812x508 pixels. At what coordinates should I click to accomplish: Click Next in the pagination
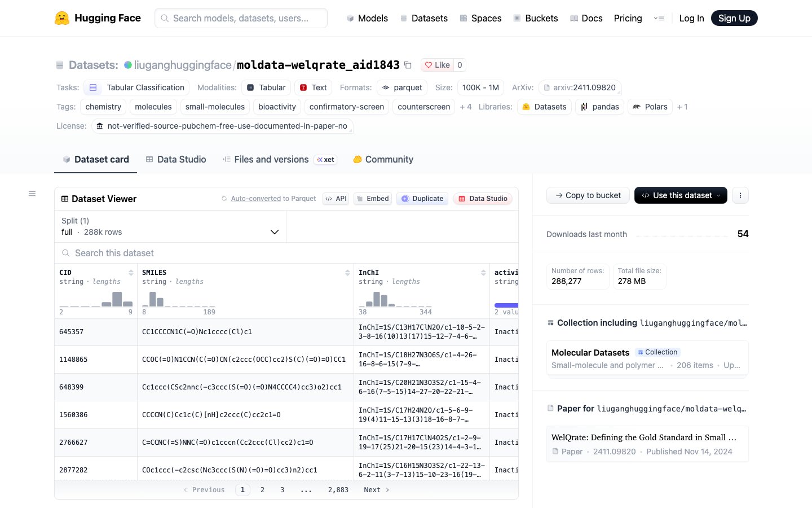pos(377,490)
